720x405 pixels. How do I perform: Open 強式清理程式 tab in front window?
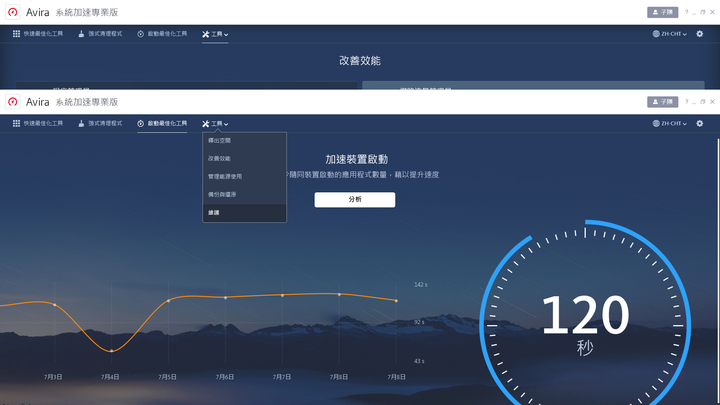click(x=100, y=124)
